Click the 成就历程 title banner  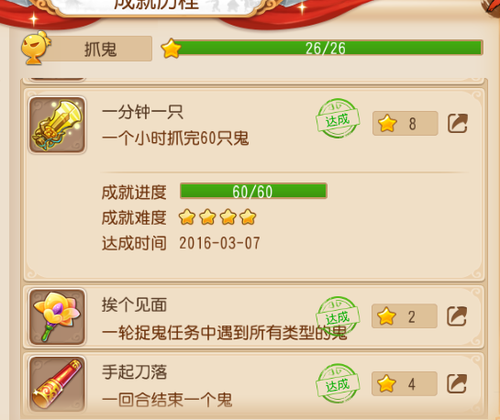coord(157,7)
